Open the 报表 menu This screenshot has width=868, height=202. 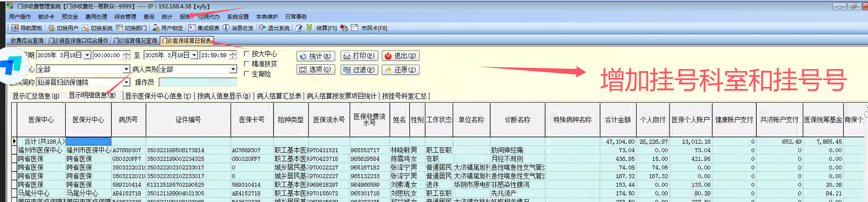(185, 17)
